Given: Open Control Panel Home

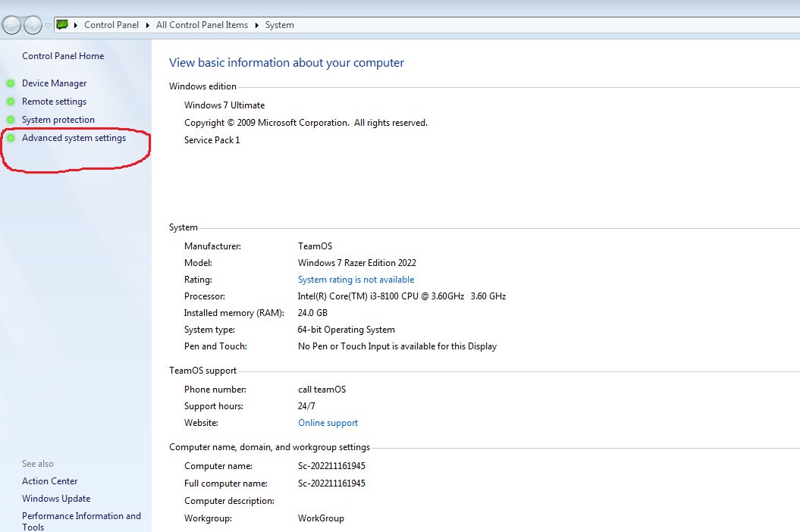Looking at the screenshot, I should pyautogui.click(x=63, y=56).
